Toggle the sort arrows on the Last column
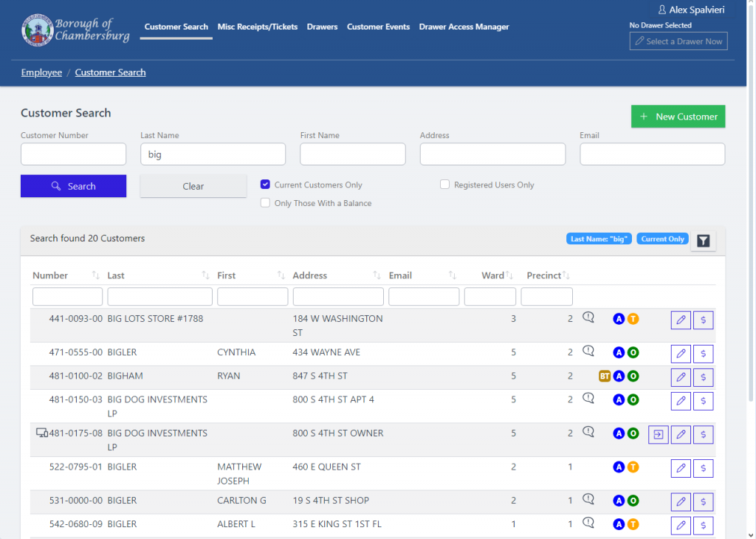The width and height of the screenshot is (756, 539). click(x=205, y=274)
